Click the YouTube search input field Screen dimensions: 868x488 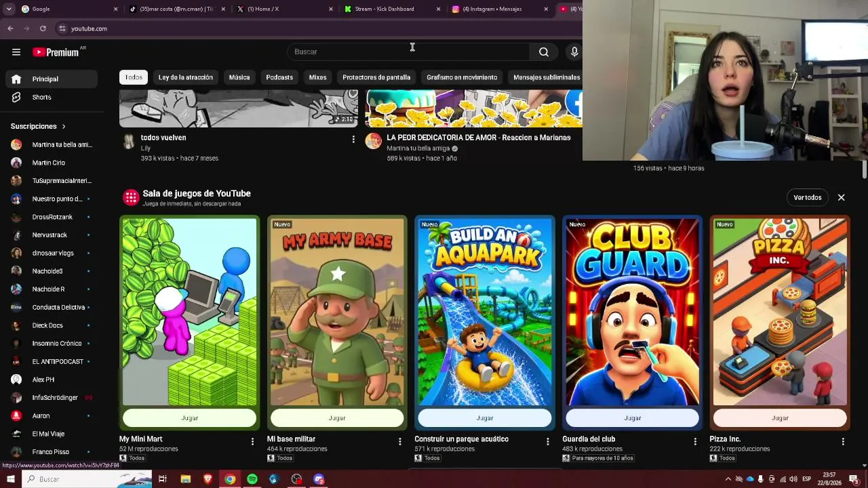pos(408,52)
